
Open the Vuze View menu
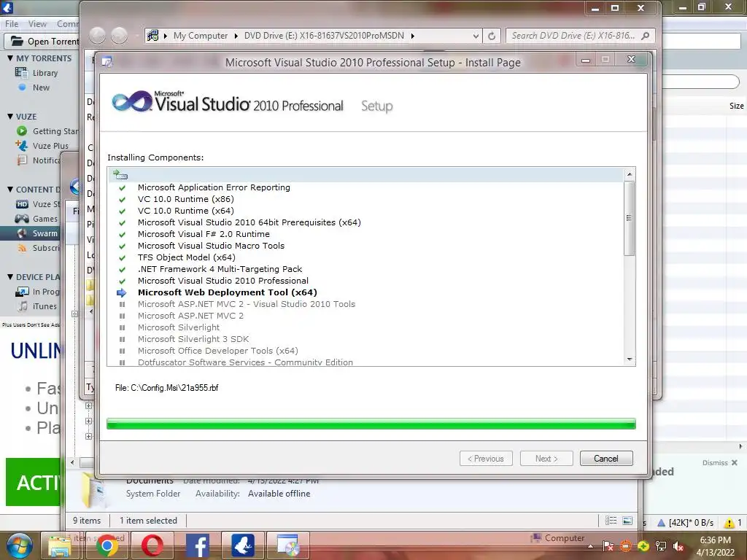coord(37,24)
